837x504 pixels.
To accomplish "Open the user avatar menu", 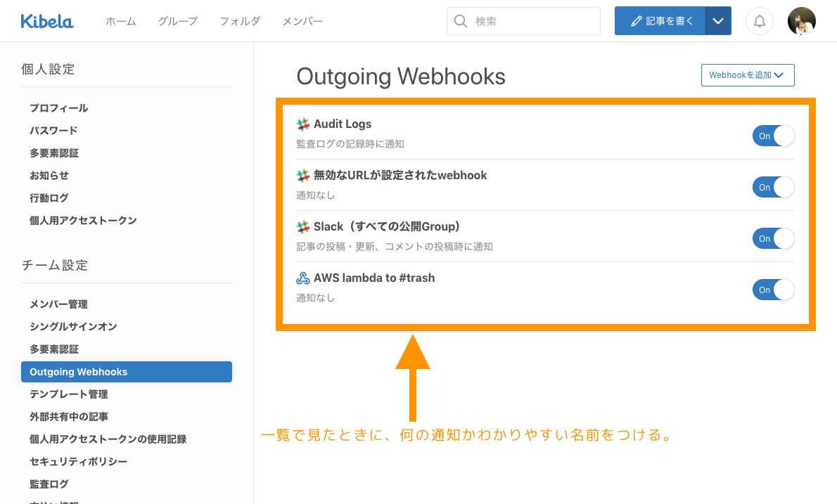I will point(801,21).
